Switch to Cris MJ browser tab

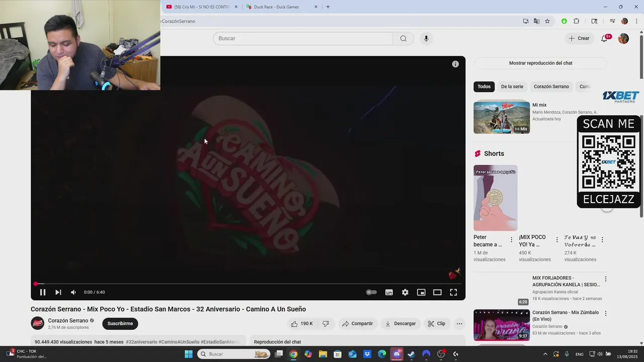(201, 7)
